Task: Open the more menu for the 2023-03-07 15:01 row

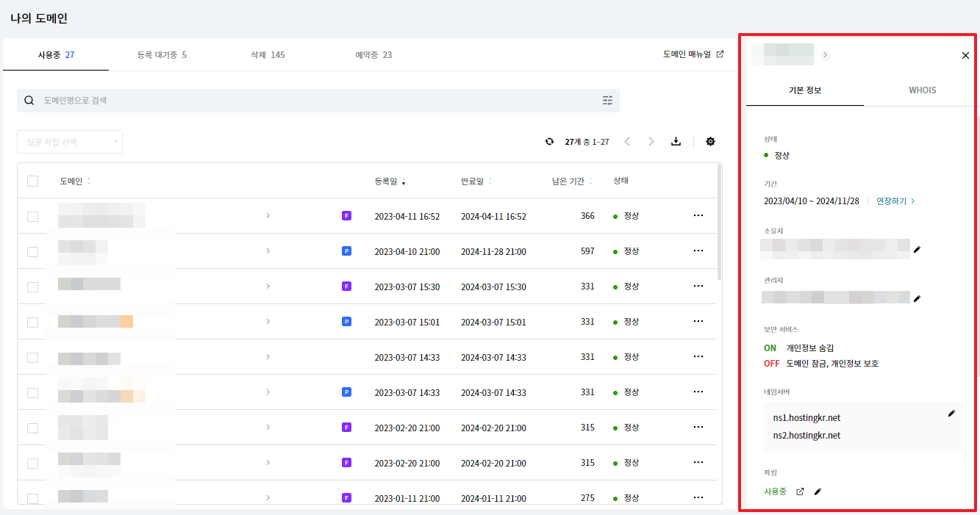Action: (x=698, y=321)
